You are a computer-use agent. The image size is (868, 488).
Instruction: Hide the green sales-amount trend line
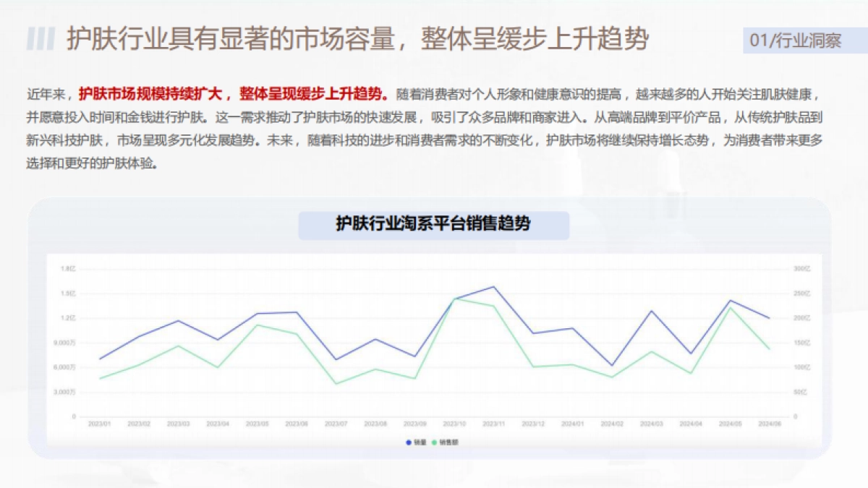click(445, 442)
